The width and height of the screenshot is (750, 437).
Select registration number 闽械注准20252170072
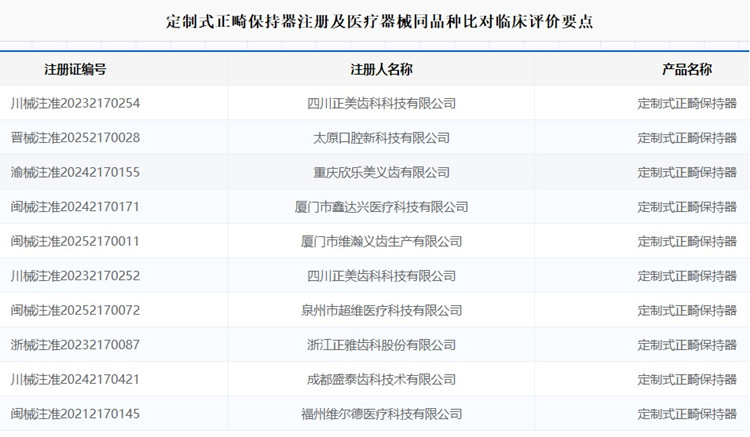tap(75, 310)
